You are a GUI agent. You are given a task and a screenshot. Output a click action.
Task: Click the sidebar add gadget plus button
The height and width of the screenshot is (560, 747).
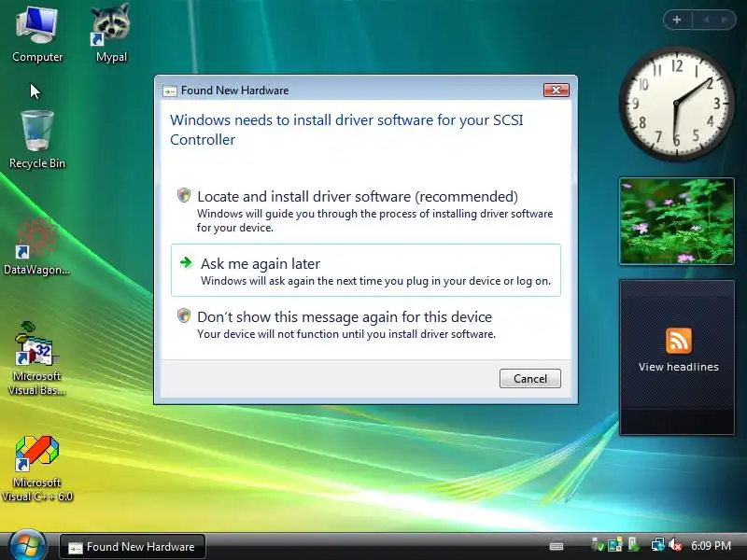tap(676, 20)
